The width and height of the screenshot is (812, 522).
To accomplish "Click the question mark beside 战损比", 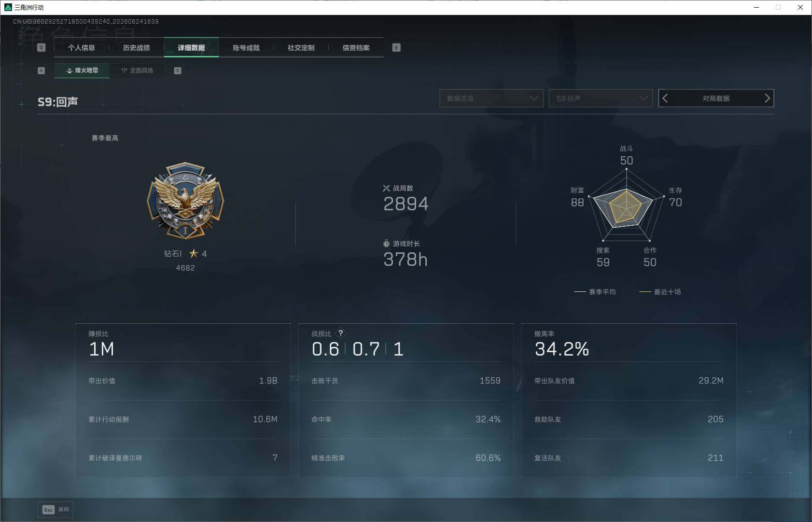I will point(341,333).
